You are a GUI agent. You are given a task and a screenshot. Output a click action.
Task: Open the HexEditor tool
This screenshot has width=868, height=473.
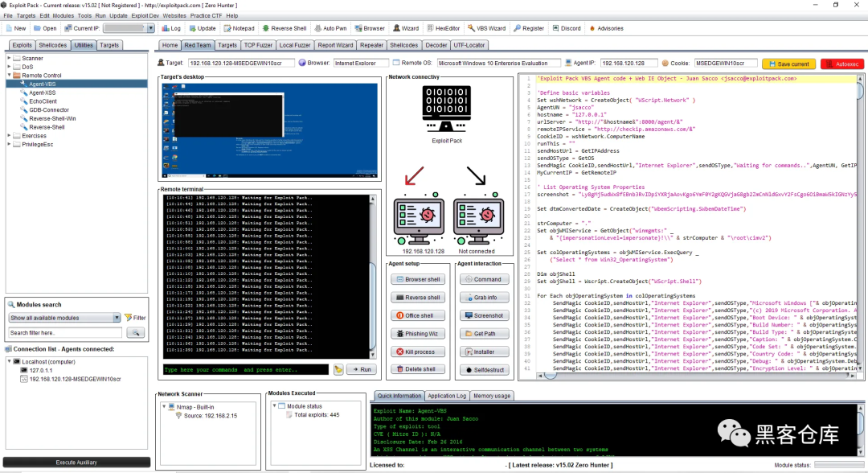click(x=444, y=28)
